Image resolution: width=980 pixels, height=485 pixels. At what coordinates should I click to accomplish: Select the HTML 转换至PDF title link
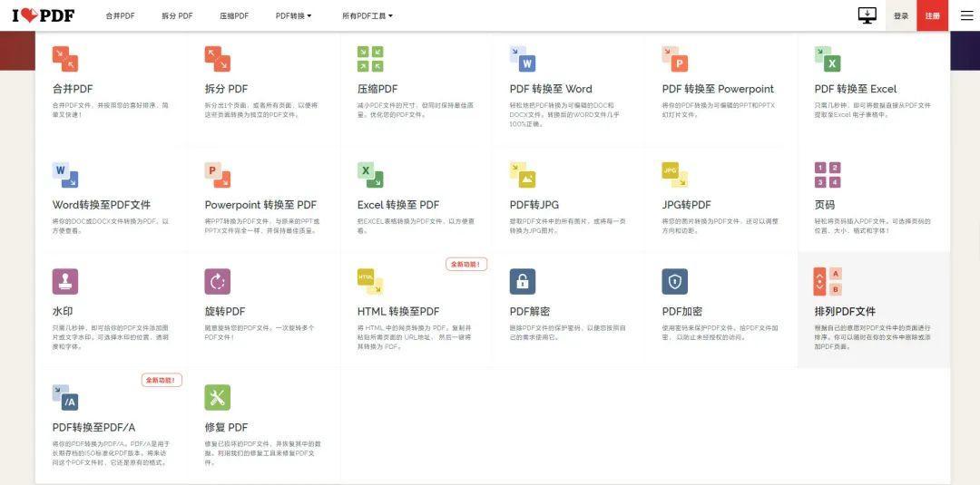pyautogui.click(x=398, y=312)
